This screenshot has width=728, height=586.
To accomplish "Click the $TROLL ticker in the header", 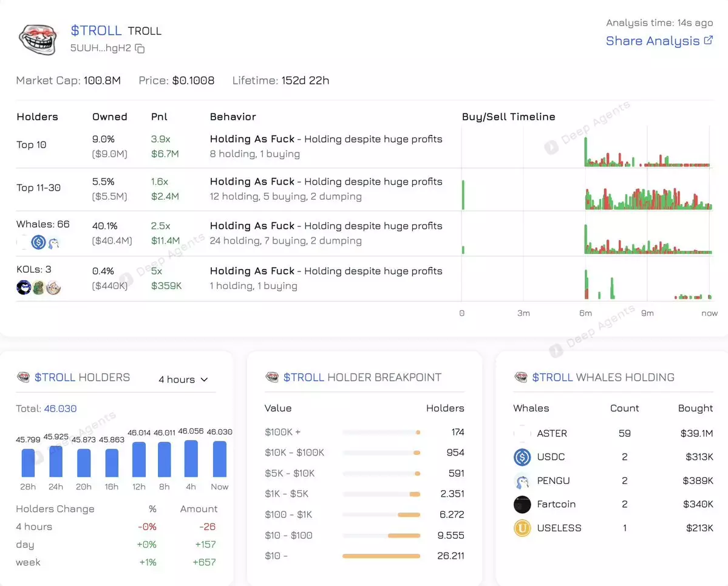I will (96, 30).
